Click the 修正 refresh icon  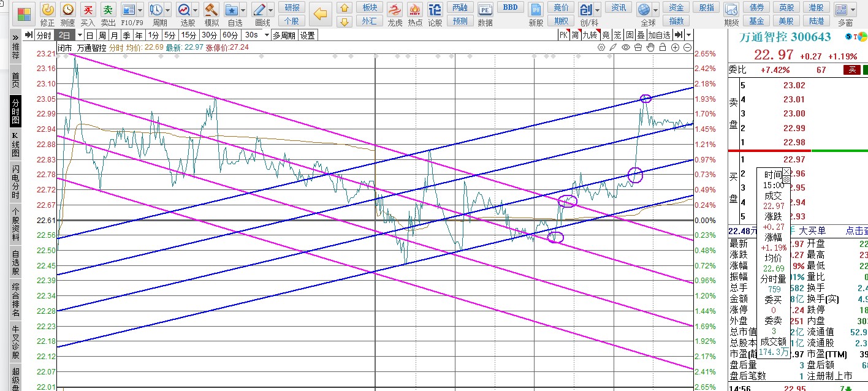click(47, 10)
